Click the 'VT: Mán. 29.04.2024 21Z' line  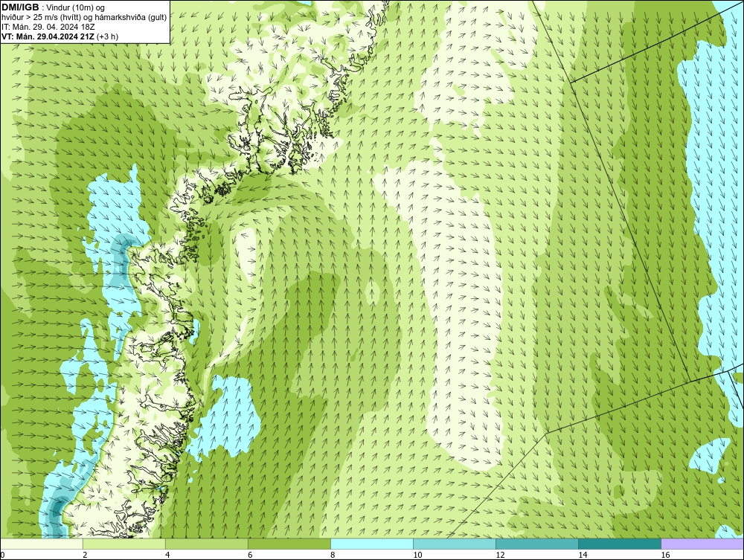[48, 36]
